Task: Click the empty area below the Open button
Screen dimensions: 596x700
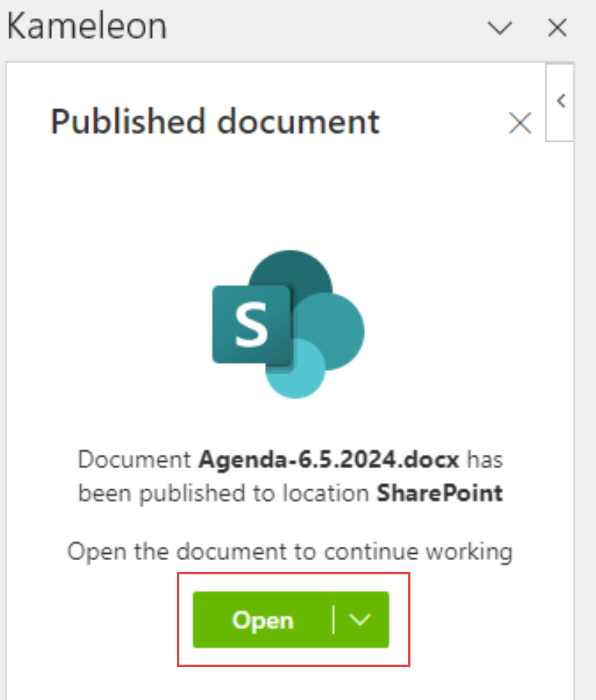Action: [x=289, y=682]
